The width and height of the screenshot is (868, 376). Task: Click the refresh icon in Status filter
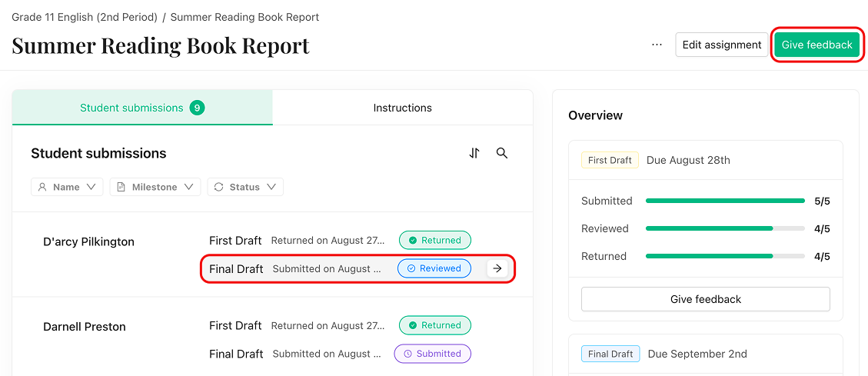218,187
